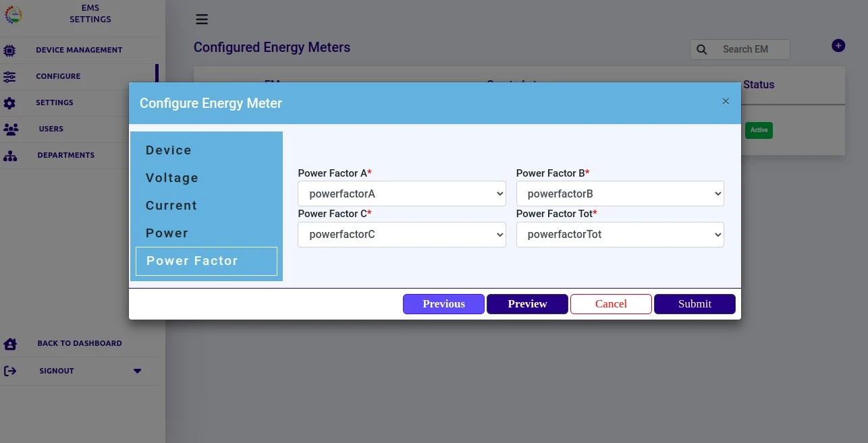Viewport: 868px width, 443px height.
Task: Click the add energy meter plus icon
Action: 838,46
